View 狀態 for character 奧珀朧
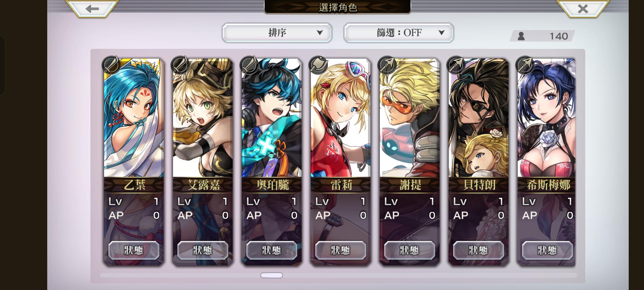 [272, 250]
